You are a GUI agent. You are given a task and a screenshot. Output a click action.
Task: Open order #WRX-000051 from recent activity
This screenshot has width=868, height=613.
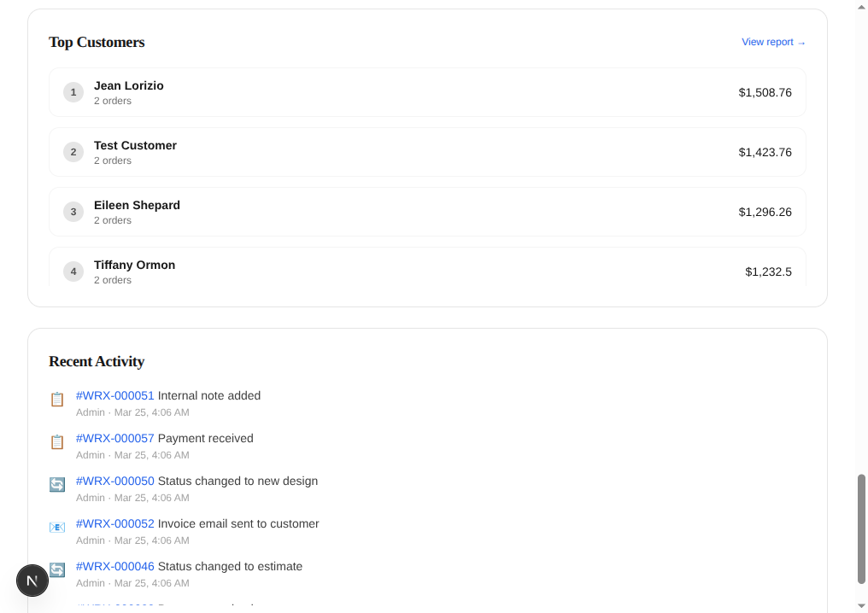tap(114, 395)
